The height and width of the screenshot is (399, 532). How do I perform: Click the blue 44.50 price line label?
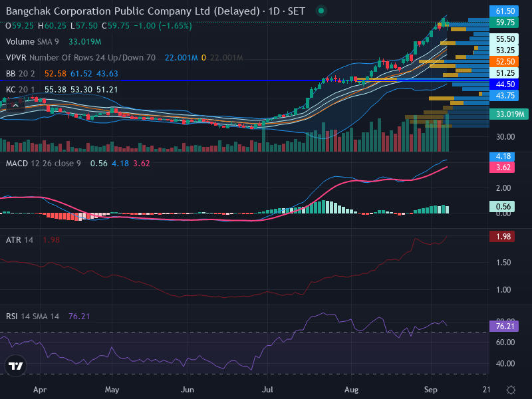tap(504, 84)
